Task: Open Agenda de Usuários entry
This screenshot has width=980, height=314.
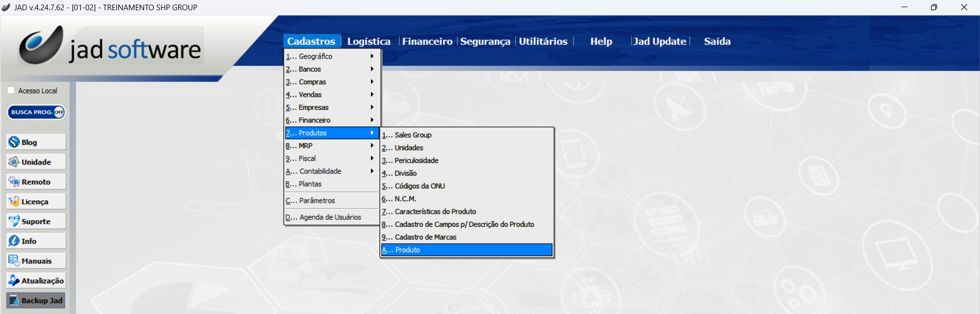Action: coord(330,217)
